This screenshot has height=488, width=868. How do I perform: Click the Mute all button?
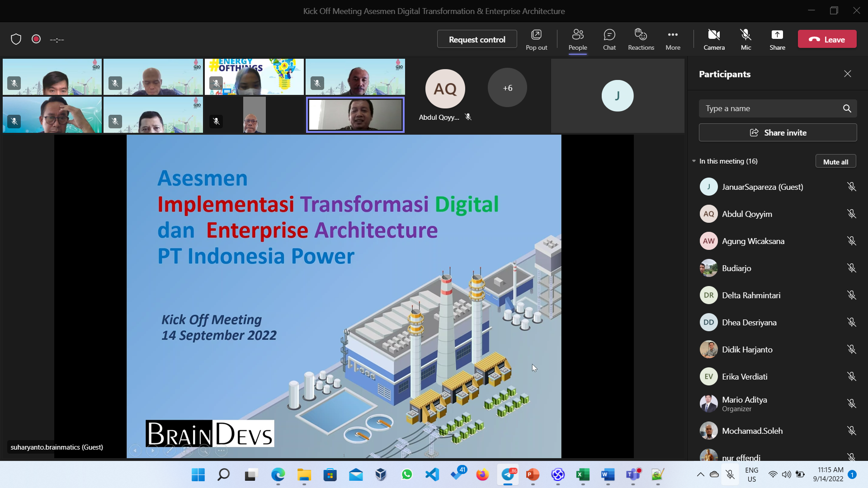(835, 162)
